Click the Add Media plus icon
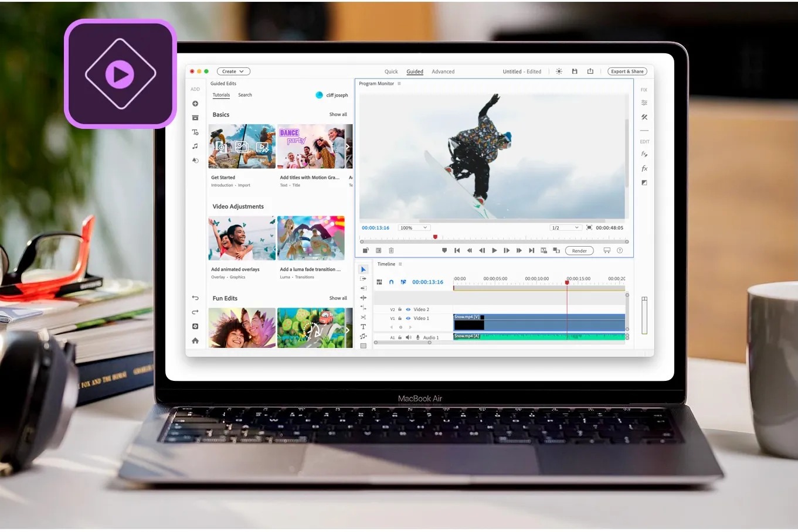Image resolution: width=798 pixels, height=532 pixels. (x=195, y=104)
